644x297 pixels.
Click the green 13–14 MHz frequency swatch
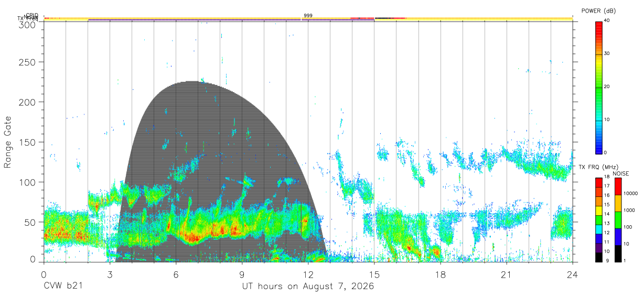click(x=598, y=219)
